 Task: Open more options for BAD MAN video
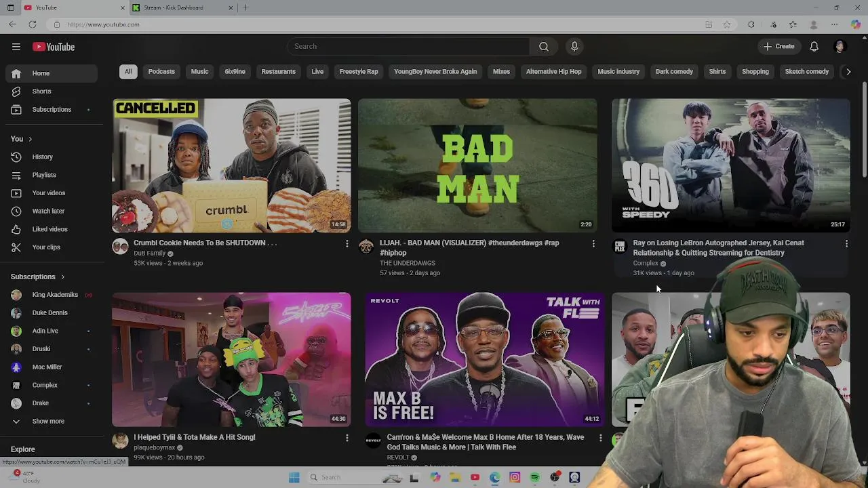(x=593, y=243)
